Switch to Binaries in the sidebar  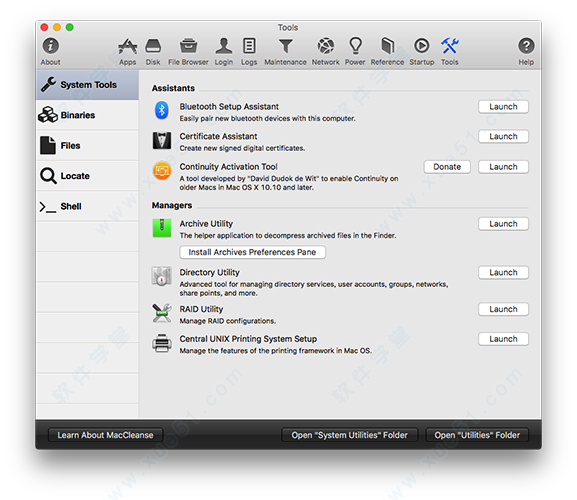click(x=87, y=115)
